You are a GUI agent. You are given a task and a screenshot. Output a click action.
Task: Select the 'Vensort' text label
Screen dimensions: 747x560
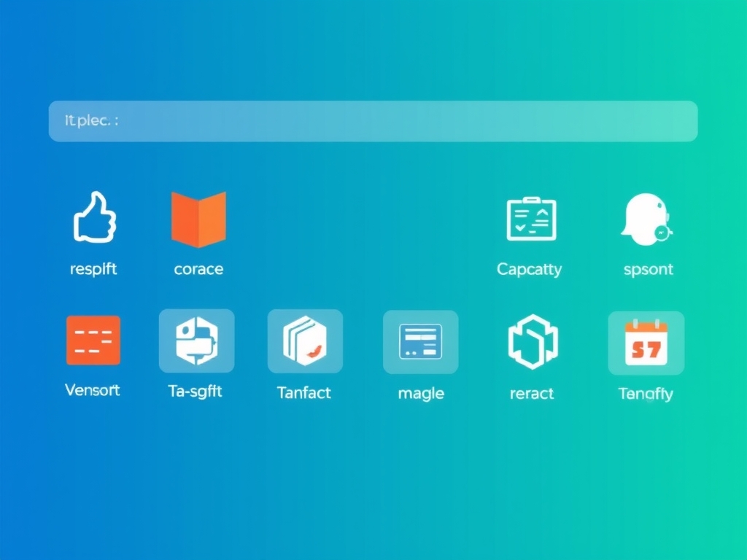[93, 390]
